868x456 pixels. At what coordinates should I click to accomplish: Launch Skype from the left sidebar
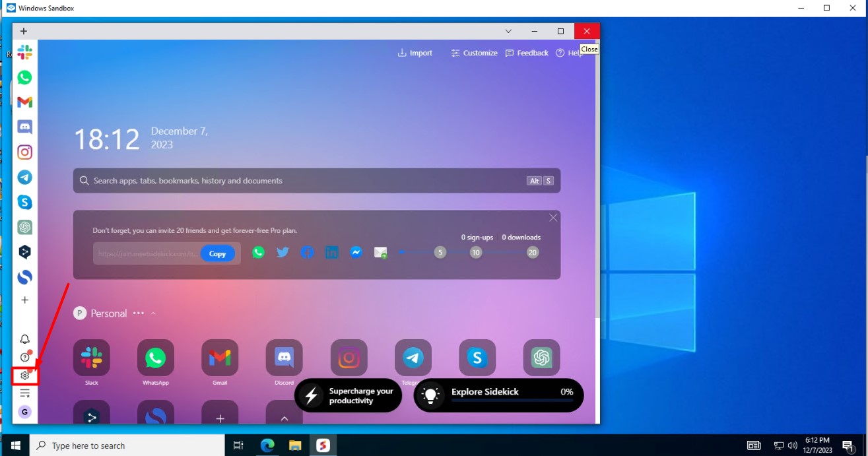coord(24,202)
